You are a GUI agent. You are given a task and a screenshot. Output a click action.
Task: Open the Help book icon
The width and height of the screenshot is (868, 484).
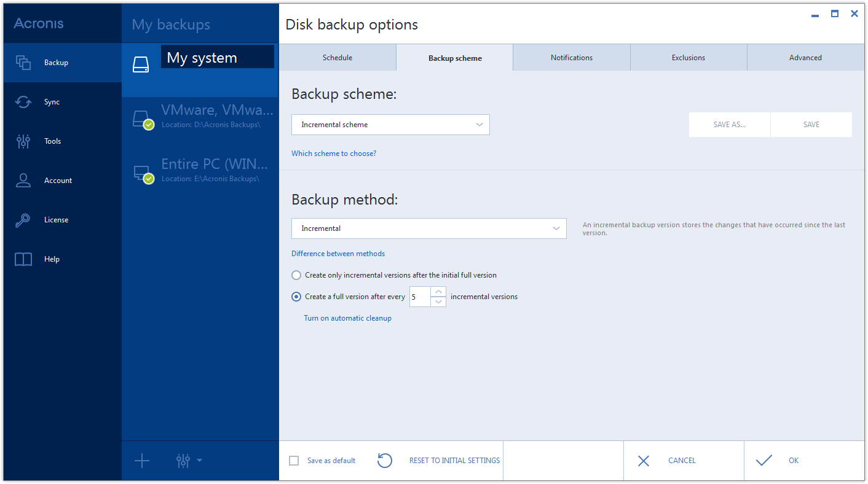pyautogui.click(x=23, y=259)
